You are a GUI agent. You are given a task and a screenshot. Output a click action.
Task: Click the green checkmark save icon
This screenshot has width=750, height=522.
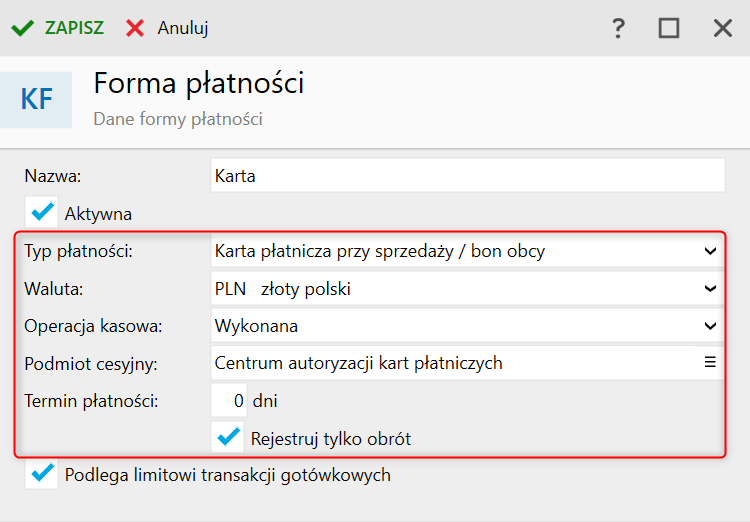click(22, 28)
